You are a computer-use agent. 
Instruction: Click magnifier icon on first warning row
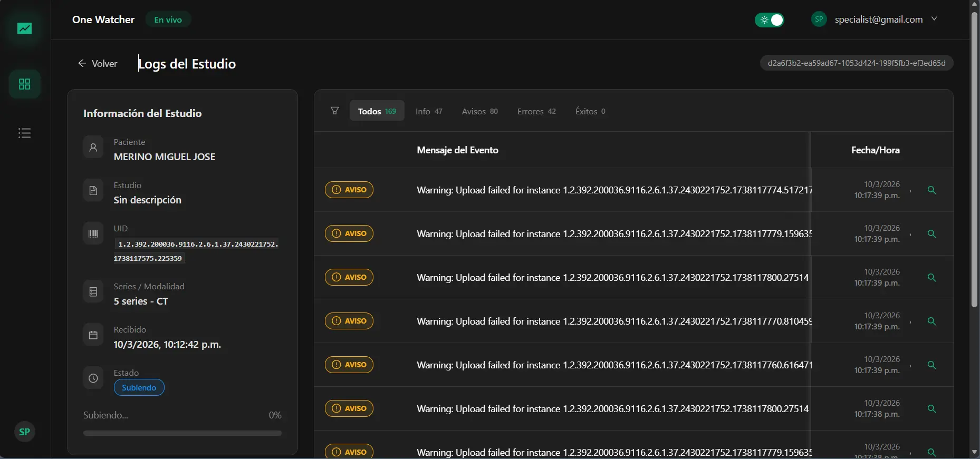931,190
